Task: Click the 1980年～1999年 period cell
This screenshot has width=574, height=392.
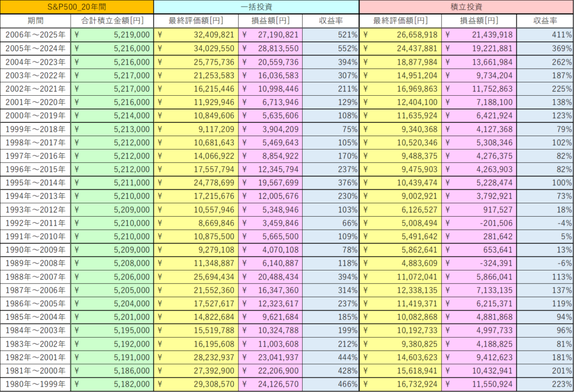Action: click(x=35, y=384)
